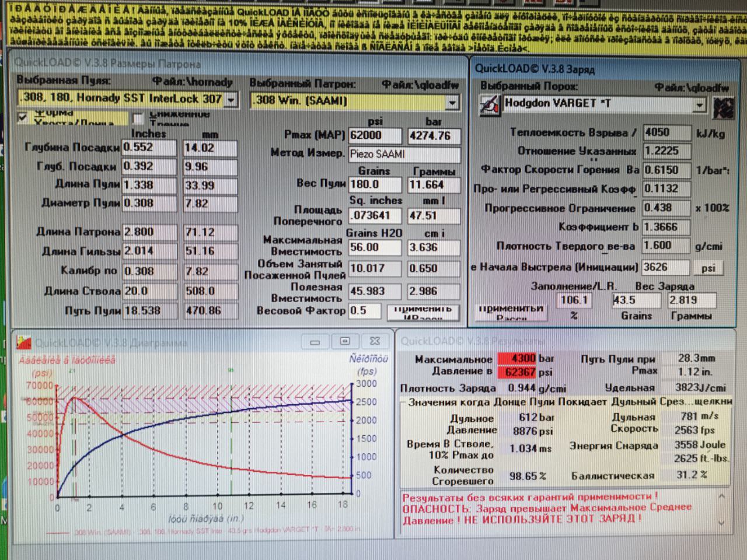This screenshot has height=560, width=747.
Task: Click the maximum case capacity field 56.00
Action: click(x=375, y=247)
